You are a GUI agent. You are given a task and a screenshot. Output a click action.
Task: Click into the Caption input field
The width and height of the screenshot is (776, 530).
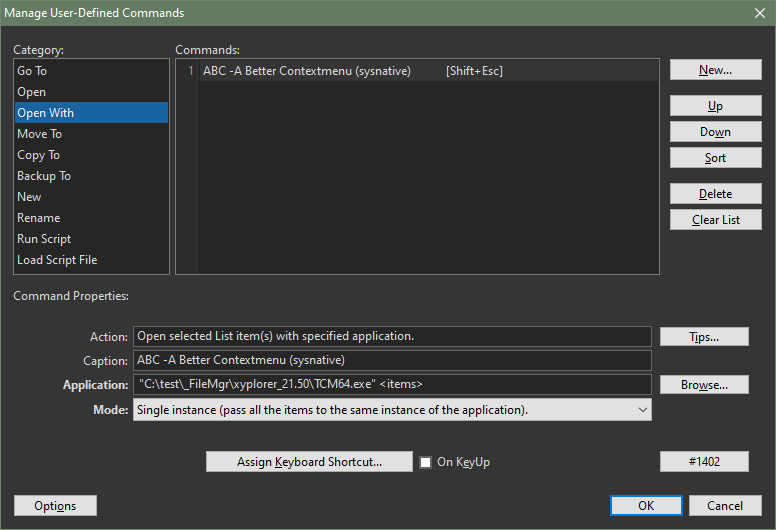point(392,360)
